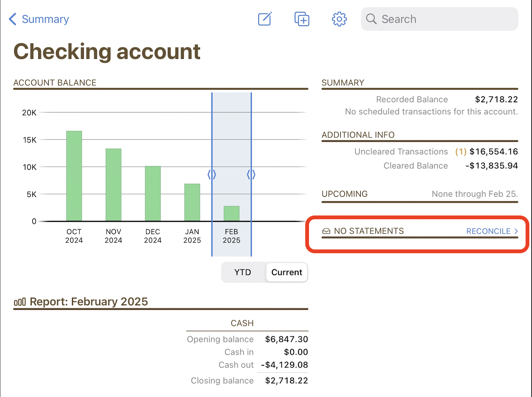Select the Current period segment

287,272
